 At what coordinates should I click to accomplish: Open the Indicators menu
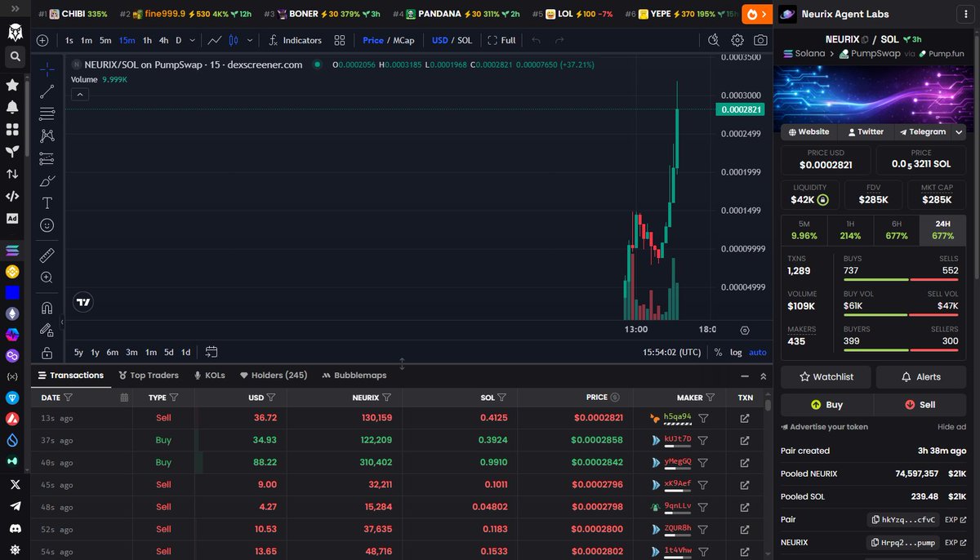pyautogui.click(x=295, y=40)
